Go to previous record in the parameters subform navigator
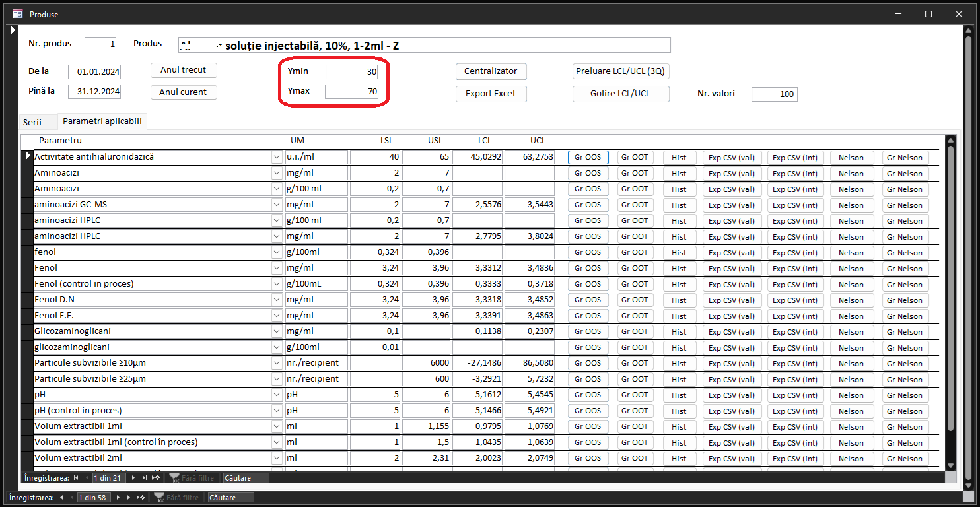Viewport: 980px width, 507px height. click(87, 477)
